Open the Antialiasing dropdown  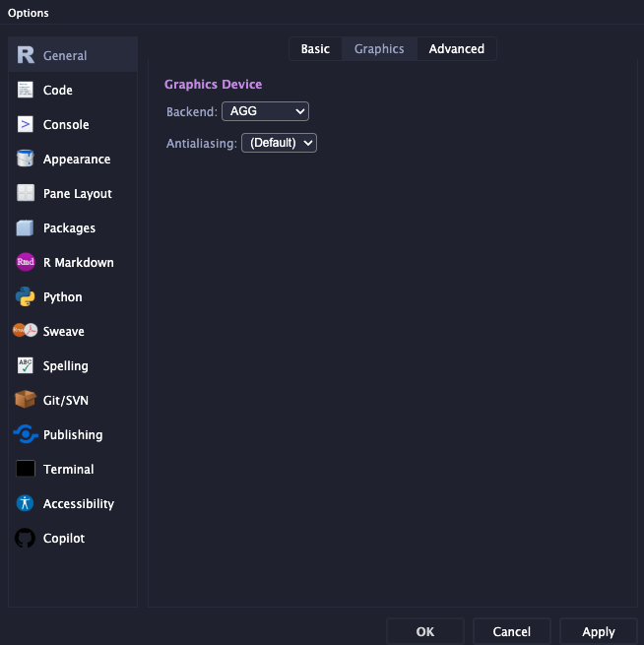(279, 143)
